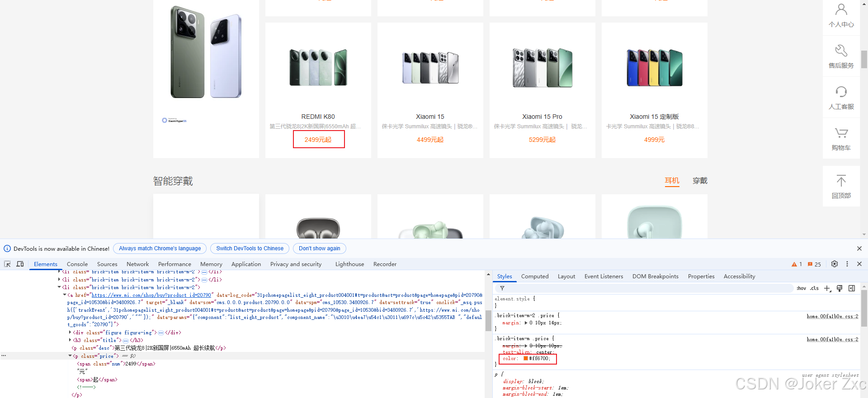Screen dimensions: 868x398
Task: Open DevTools settings gear
Action: (835, 264)
